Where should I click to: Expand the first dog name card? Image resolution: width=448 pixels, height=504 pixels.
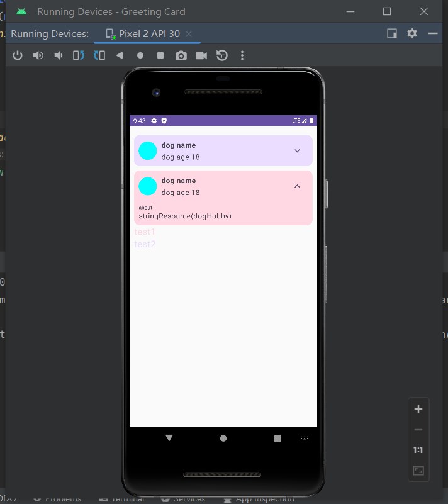pos(297,151)
